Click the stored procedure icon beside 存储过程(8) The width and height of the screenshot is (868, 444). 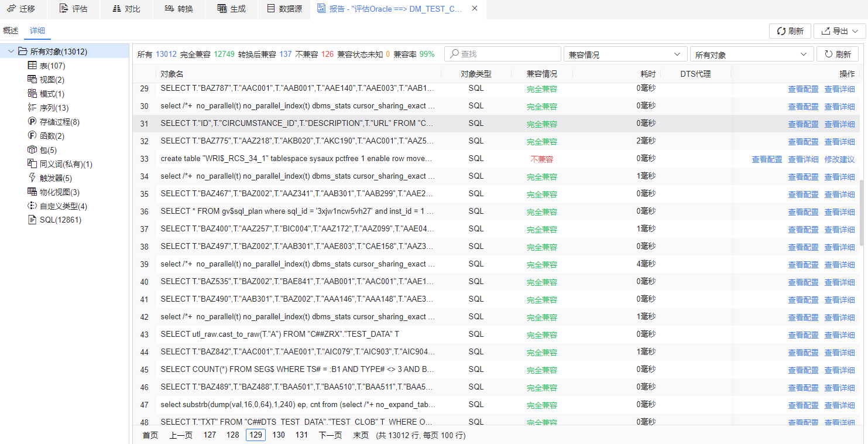(x=32, y=122)
